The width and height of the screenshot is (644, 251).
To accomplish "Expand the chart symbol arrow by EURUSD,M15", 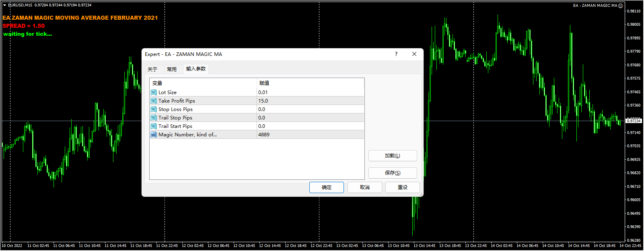I will coord(4,5).
